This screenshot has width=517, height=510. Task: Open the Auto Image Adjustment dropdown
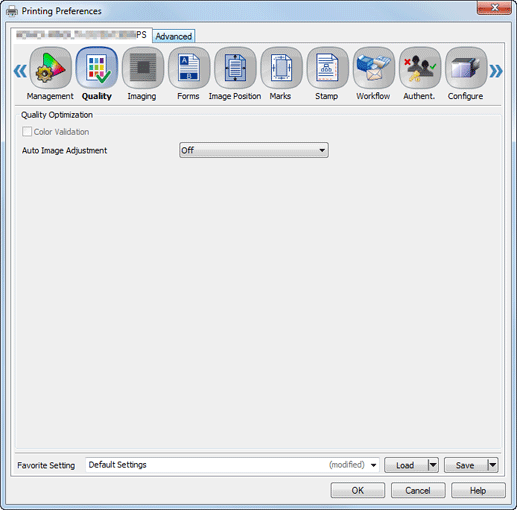254,150
